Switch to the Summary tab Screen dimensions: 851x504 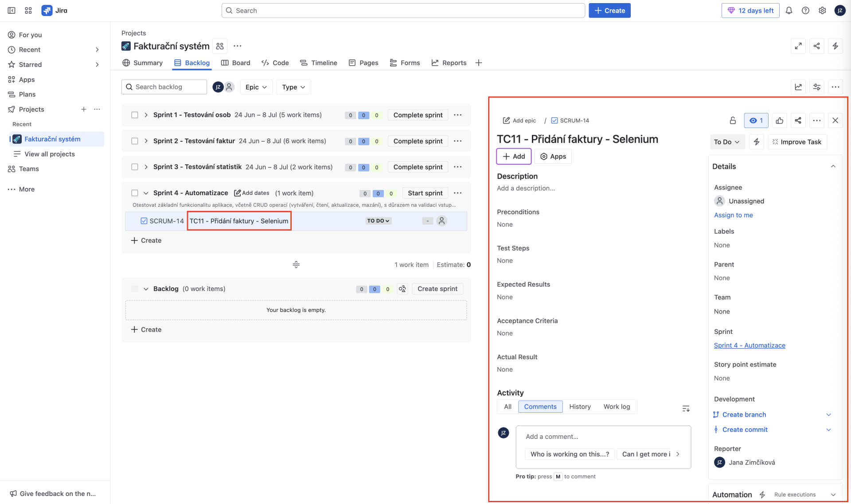pyautogui.click(x=143, y=63)
